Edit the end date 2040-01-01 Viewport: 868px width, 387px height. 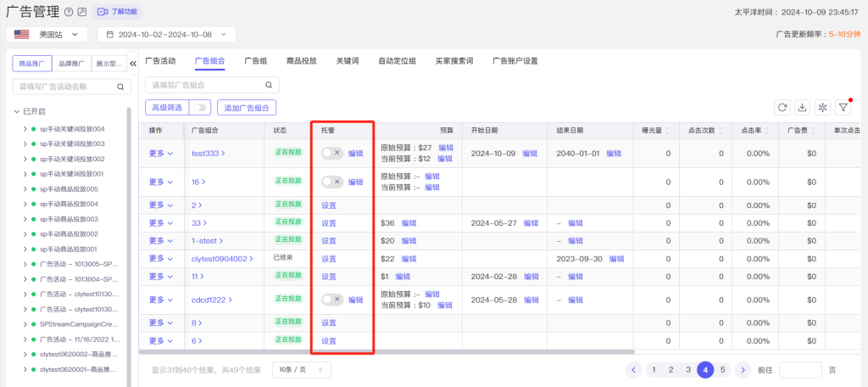pyautogui.click(x=614, y=154)
